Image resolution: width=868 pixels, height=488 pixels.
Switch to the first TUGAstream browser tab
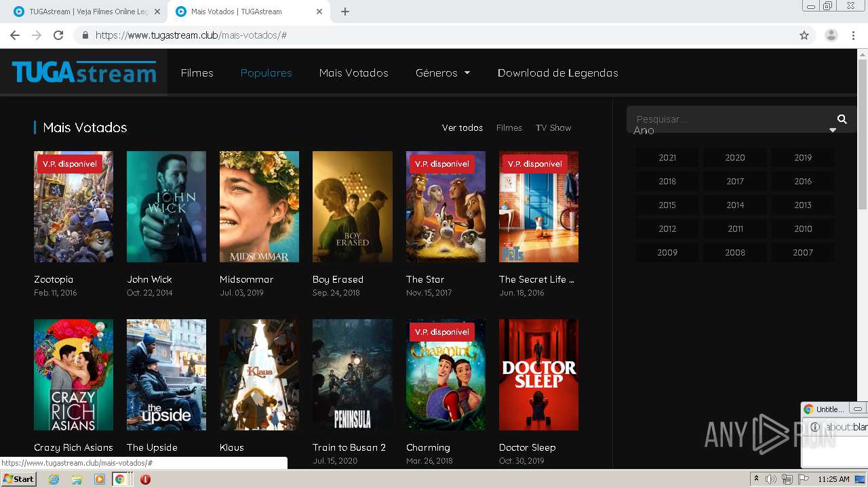click(87, 12)
